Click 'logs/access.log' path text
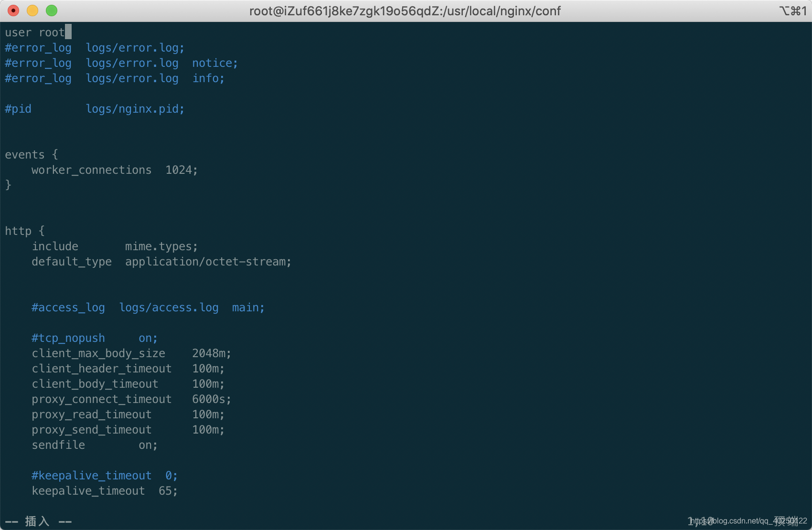Image resolution: width=812 pixels, height=530 pixels. tap(169, 308)
